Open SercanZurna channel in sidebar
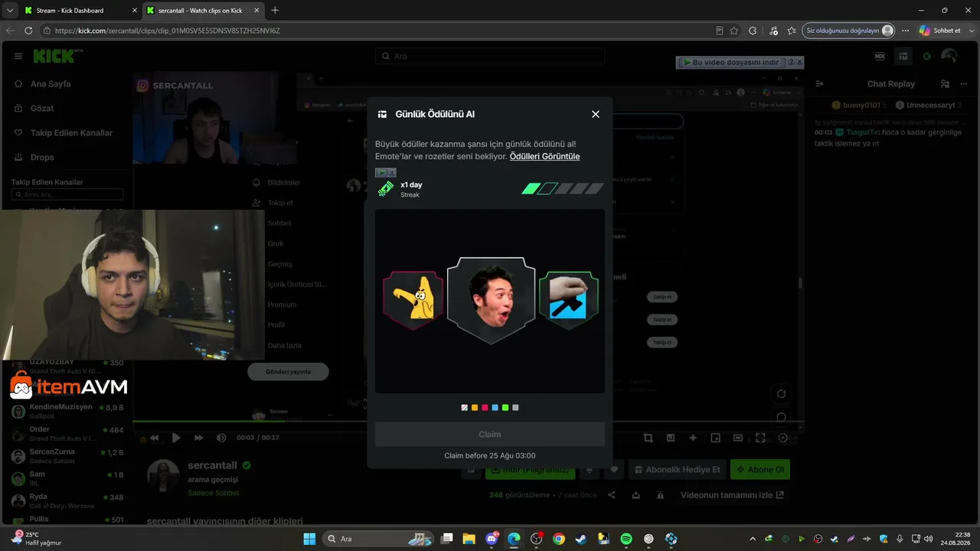 (66, 456)
